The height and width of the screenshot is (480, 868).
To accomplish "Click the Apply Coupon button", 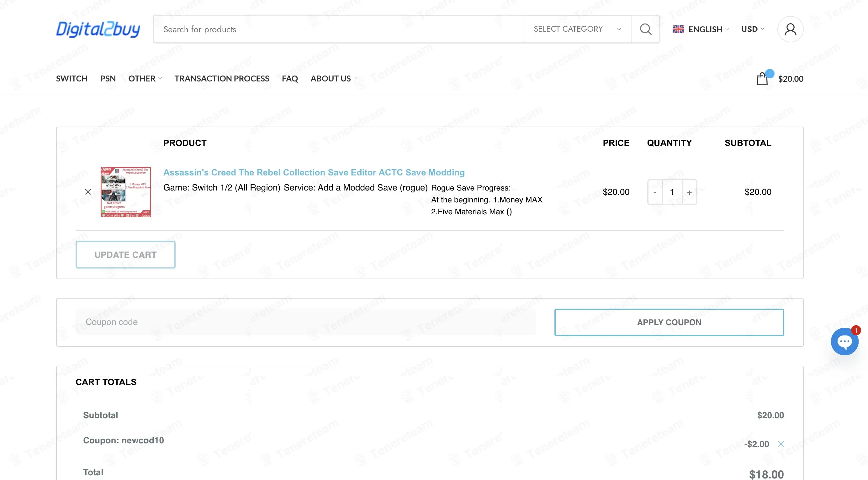I will tap(669, 322).
